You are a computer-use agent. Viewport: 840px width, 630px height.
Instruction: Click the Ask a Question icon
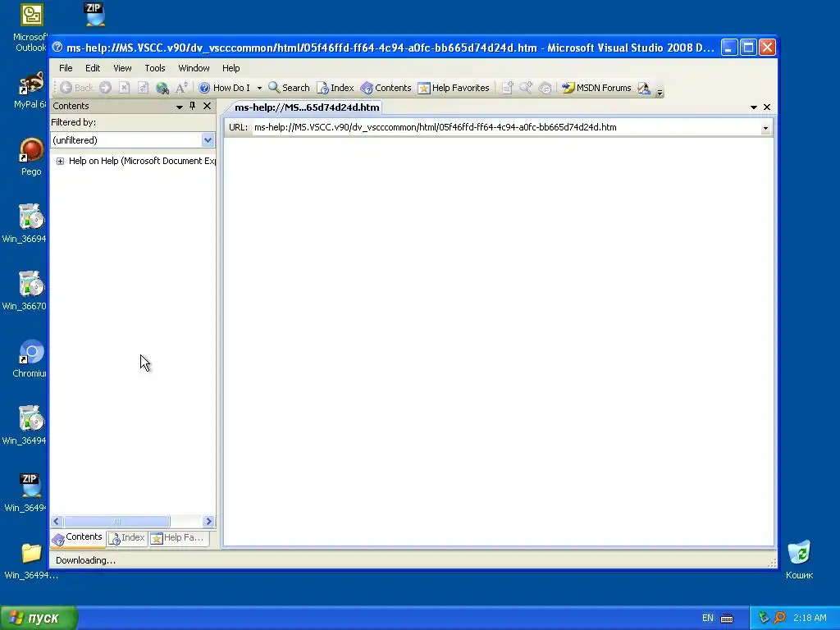[x=545, y=88]
